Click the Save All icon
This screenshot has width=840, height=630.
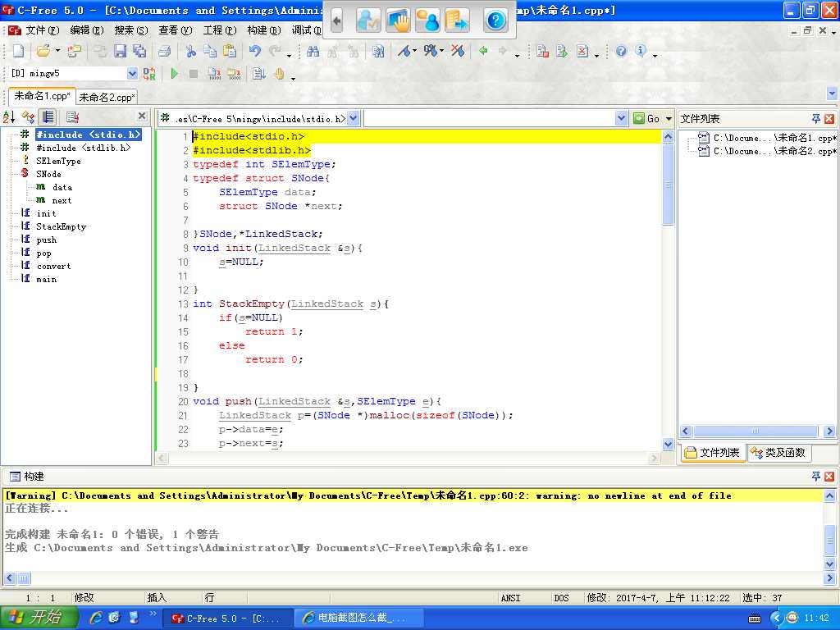coord(139,51)
